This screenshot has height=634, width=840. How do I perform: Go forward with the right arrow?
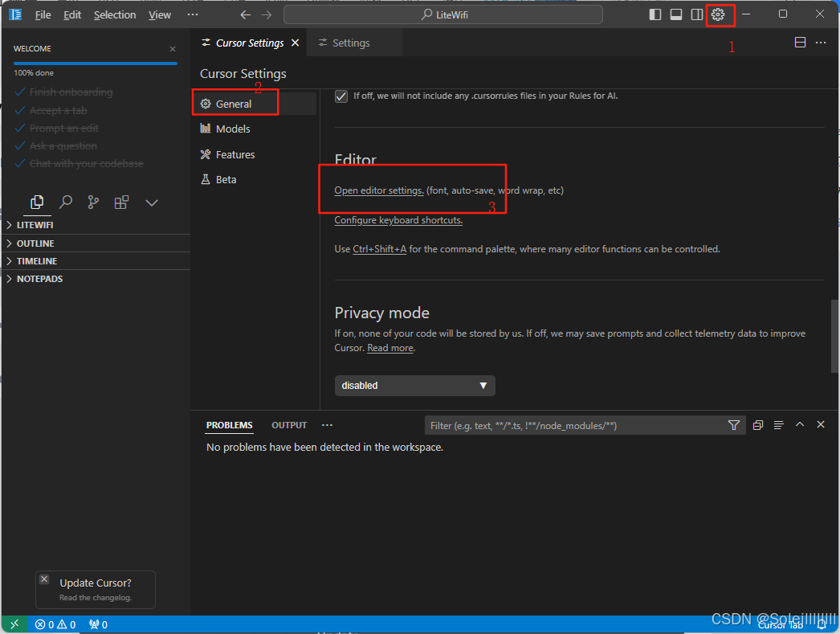pyautogui.click(x=267, y=14)
